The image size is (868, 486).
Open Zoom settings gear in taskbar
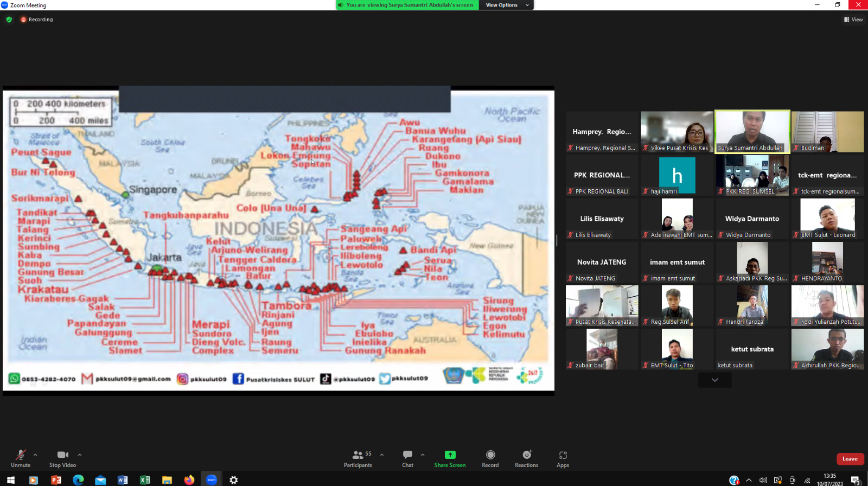click(234, 480)
